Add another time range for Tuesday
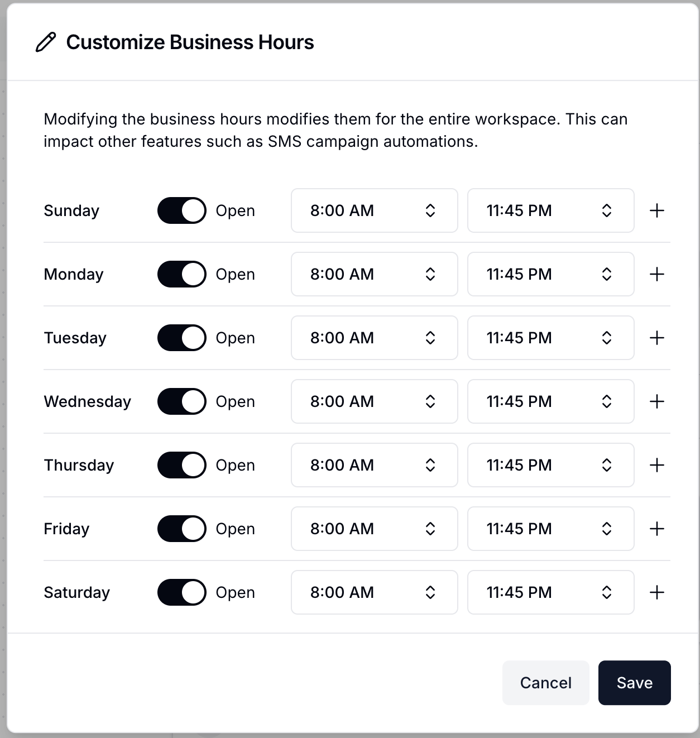The width and height of the screenshot is (700, 738). [x=657, y=338]
